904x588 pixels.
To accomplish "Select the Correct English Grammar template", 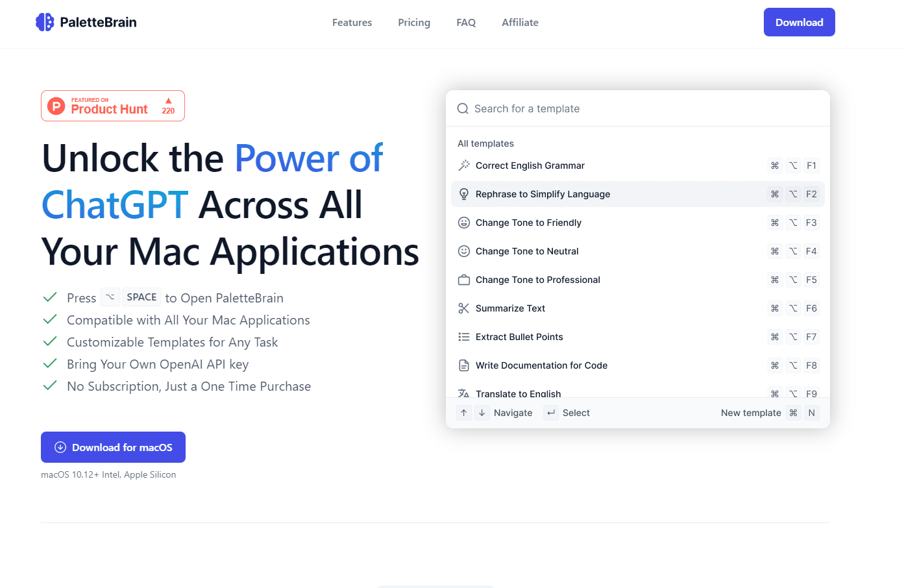I will click(638, 165).
